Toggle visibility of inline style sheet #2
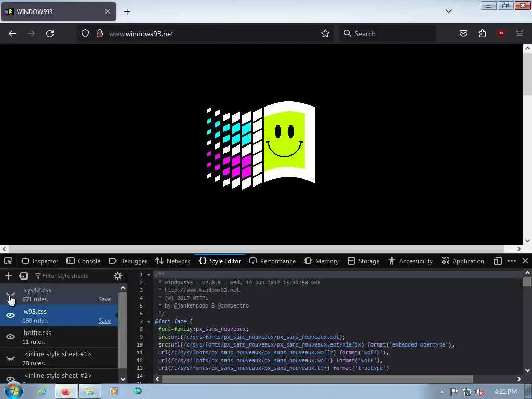The width and height of the screenshot is (532, 399). (10, 379)
